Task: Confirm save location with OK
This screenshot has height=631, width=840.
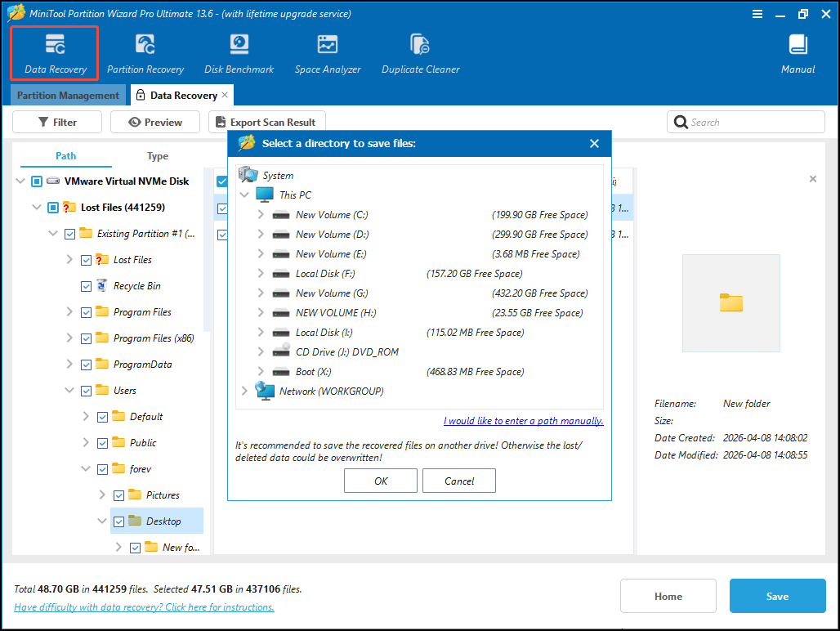Action: coord(380,481)
